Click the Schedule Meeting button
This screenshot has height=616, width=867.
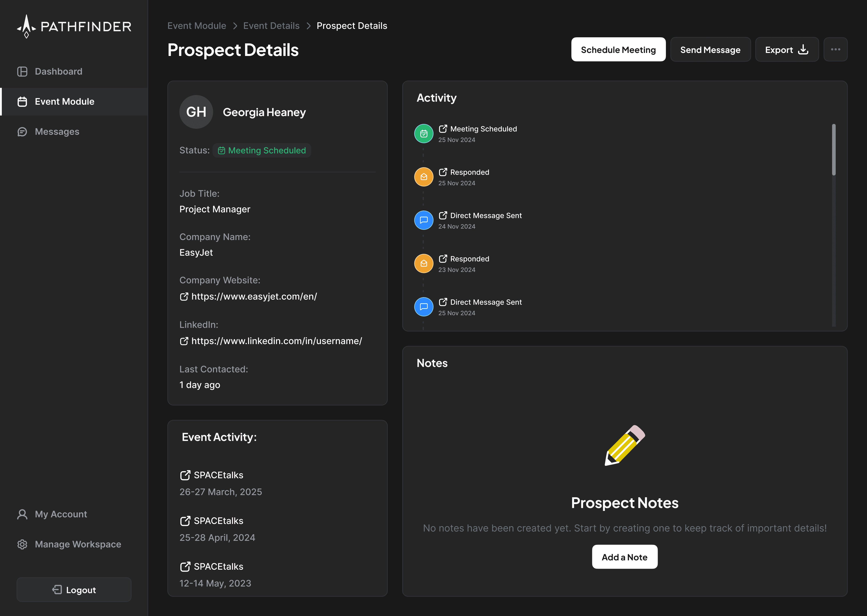[618, 50]
